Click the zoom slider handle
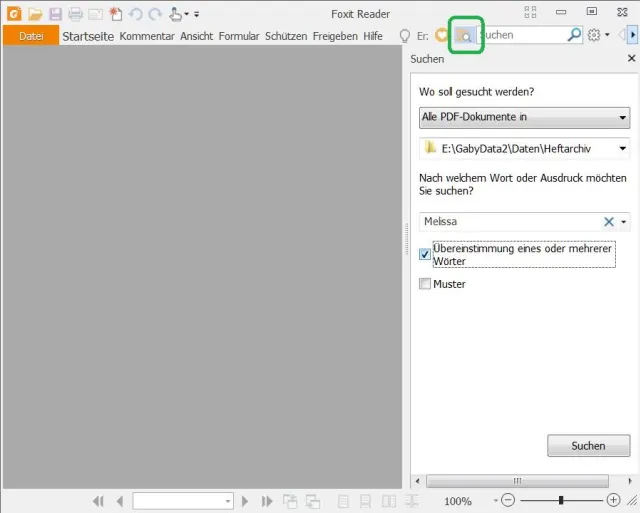 click(561, 500)
